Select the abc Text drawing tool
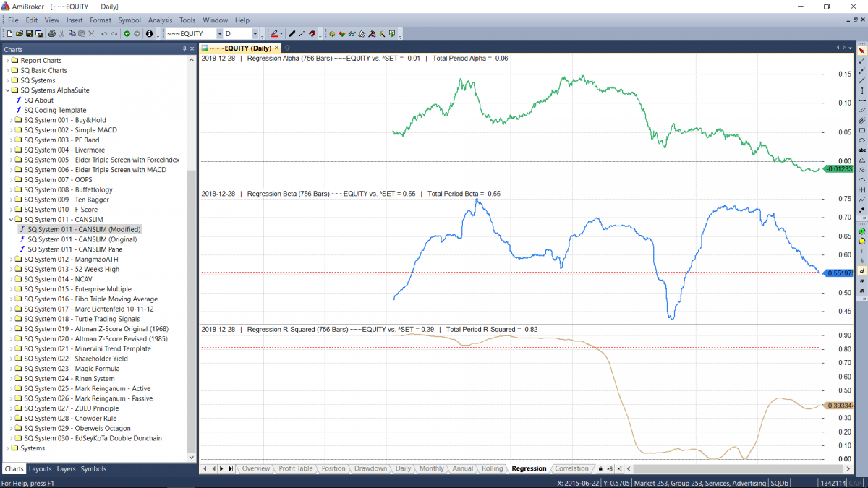Image resolution: width=868 pixels, height=488 pixels. pyautogui.click(x=862, y=150)
